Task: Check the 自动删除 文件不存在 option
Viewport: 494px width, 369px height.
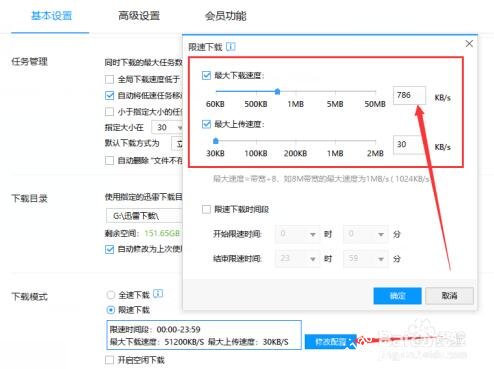Action: (x=109, y=161)
